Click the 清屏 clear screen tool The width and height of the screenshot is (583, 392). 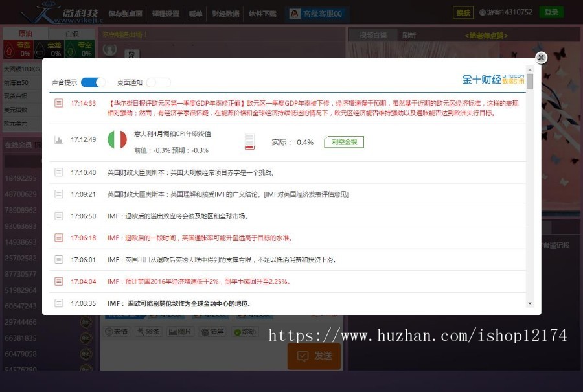(212, 331)
